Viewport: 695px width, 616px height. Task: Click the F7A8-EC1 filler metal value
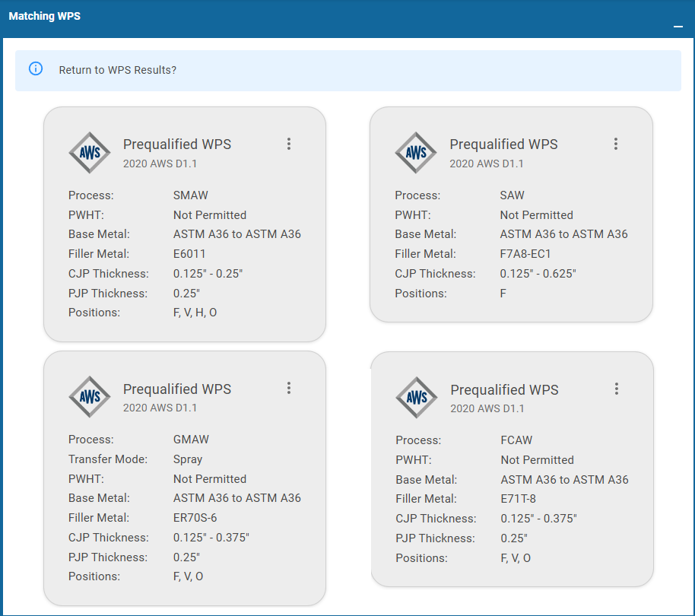click(525, 254)
